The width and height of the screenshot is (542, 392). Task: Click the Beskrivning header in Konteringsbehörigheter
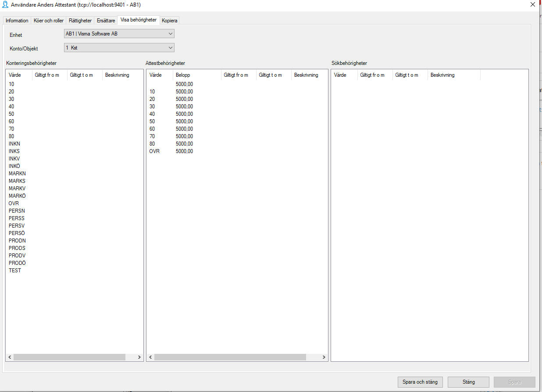tap(117, 75)
